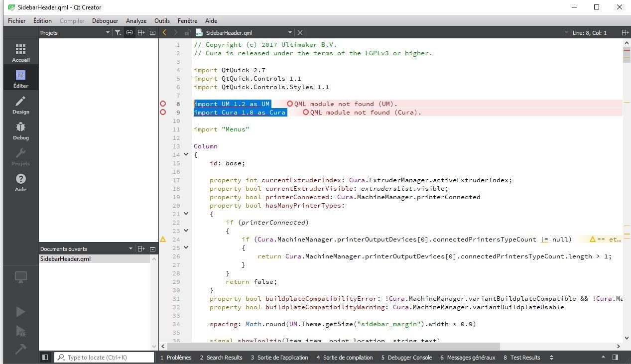This screenshot has height=364, width=631.
Task: Click the Type to locate search field
Action: click(104, 358)
